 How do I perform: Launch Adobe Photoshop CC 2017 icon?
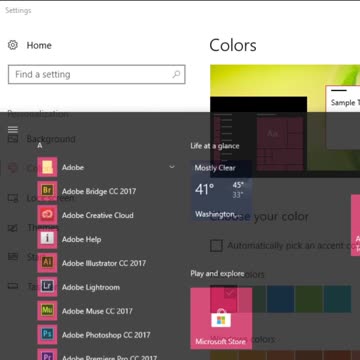click(47, 335)
